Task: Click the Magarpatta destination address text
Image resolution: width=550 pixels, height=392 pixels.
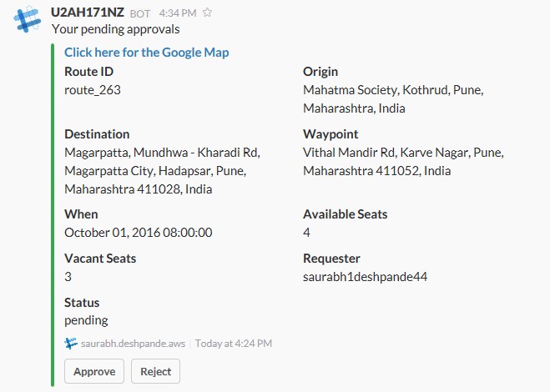Action: coord(163,171)
